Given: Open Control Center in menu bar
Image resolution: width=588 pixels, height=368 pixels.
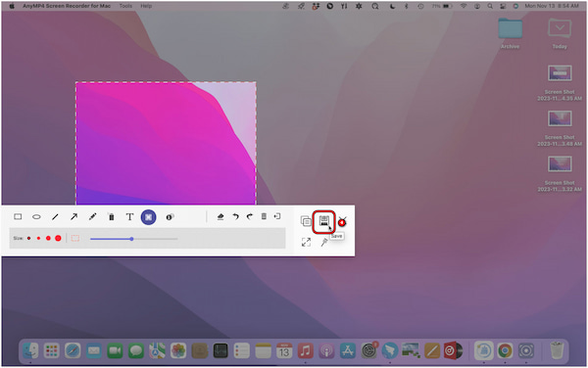Looking at the screenshot, I should 503,6.
